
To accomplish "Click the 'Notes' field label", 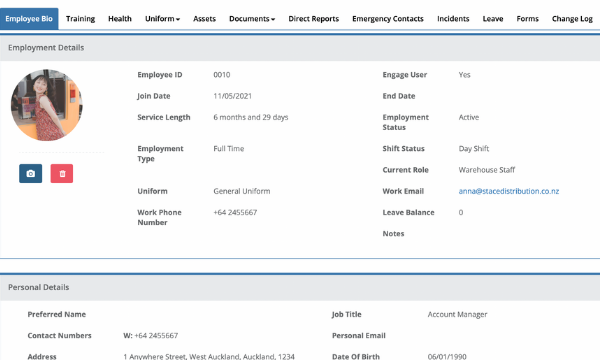I will pyautogui.click(x=393, y=233).
